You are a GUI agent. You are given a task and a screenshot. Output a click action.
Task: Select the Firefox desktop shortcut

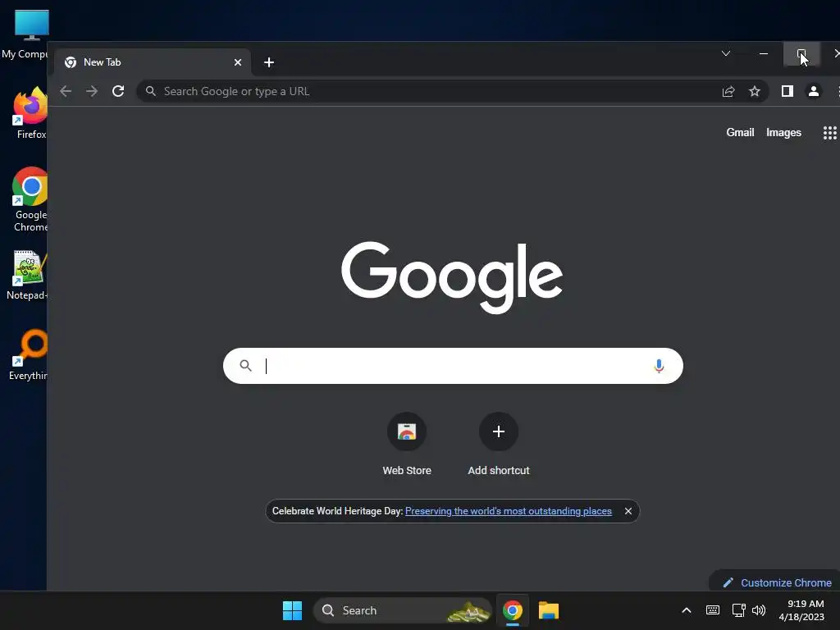point(31,112)
